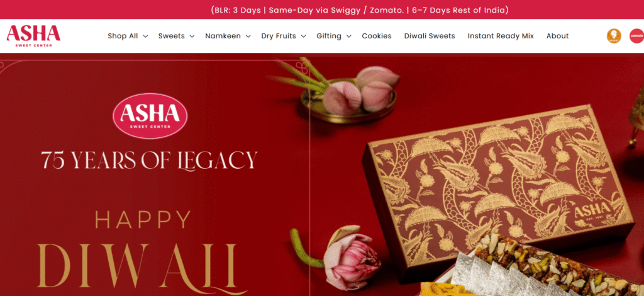
Task: Expand the Sweets chevron arrow
Action: coord(192,36)
